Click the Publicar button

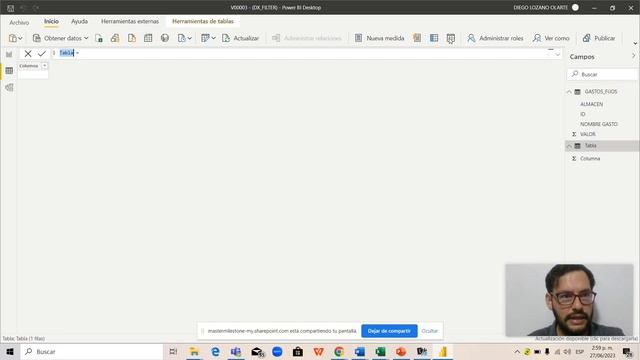pos(599,38)
